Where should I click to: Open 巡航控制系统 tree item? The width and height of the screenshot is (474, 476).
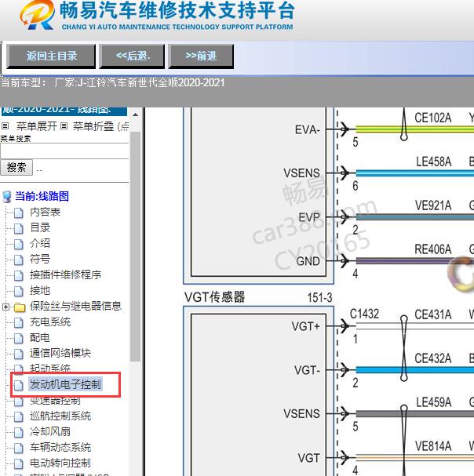pyautogui.click(x=60, y=416)
